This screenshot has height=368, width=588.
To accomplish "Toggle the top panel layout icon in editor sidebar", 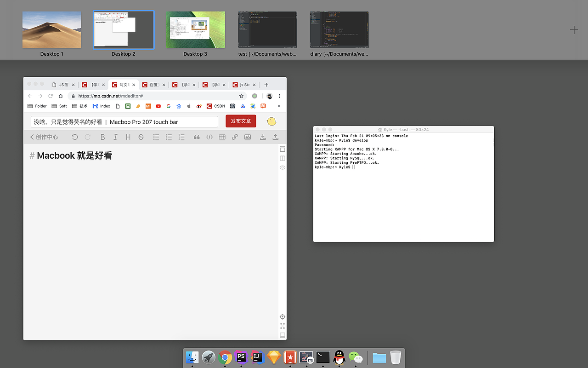I will [x=283, y=149].
